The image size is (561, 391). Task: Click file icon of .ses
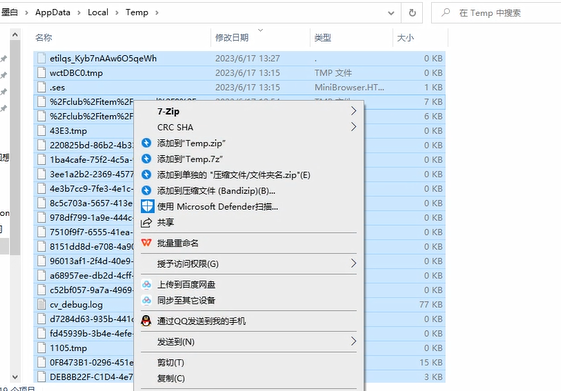[x=42, y=87]
